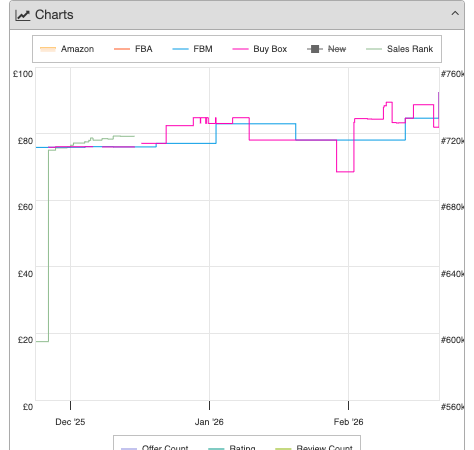The width and height of the screenshot is (474, 450).
Task: Click the £20 price axis label
Action: click(x=25, y=340)
